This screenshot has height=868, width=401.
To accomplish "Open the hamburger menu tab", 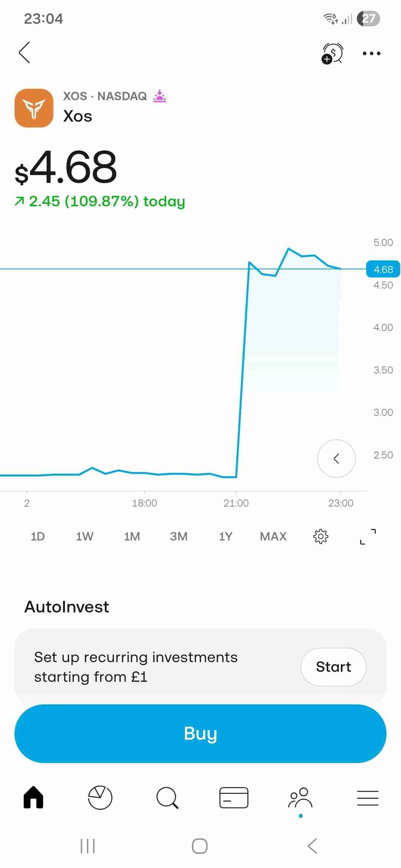I will tap(368, 798).
